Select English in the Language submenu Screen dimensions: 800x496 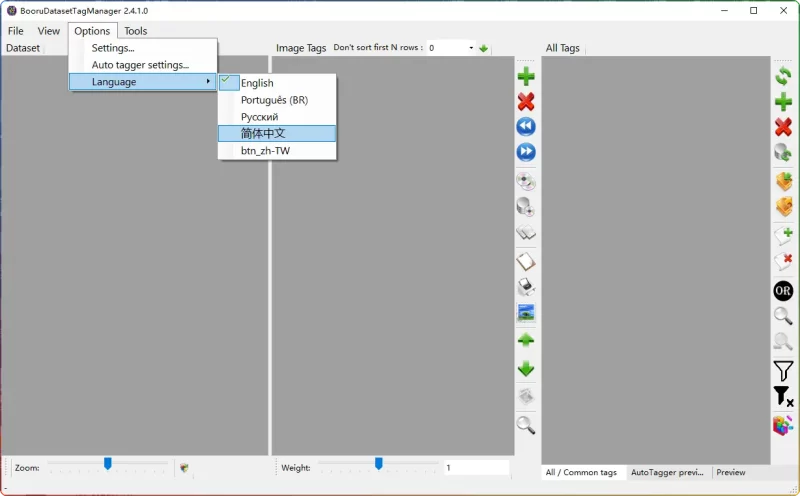pyautogui.click(x=277, y=83)
